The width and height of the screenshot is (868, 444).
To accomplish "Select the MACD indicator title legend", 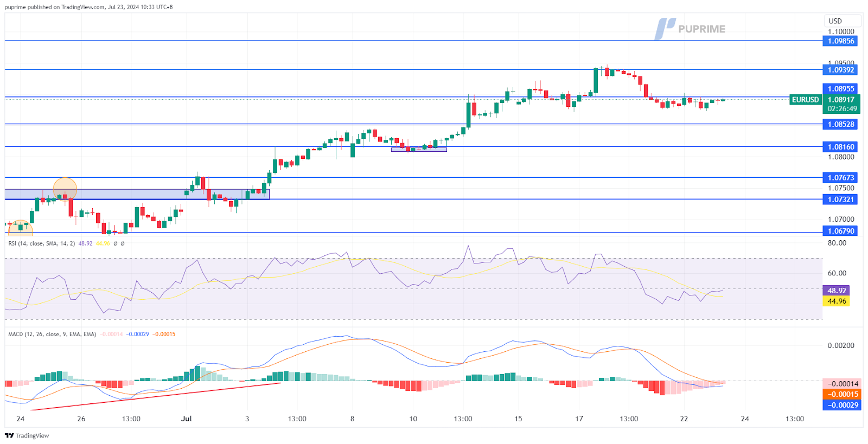I will (52, 334).
